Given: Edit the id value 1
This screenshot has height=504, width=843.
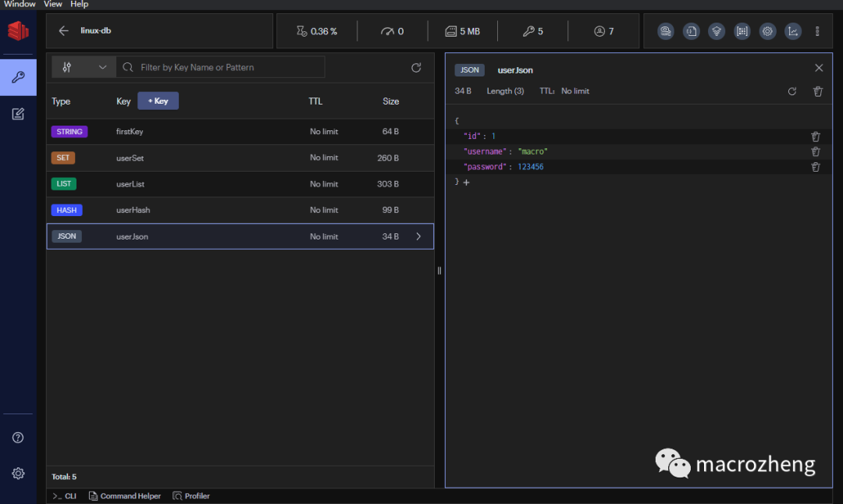Looking at the screenshot, I should pos(493,137).
